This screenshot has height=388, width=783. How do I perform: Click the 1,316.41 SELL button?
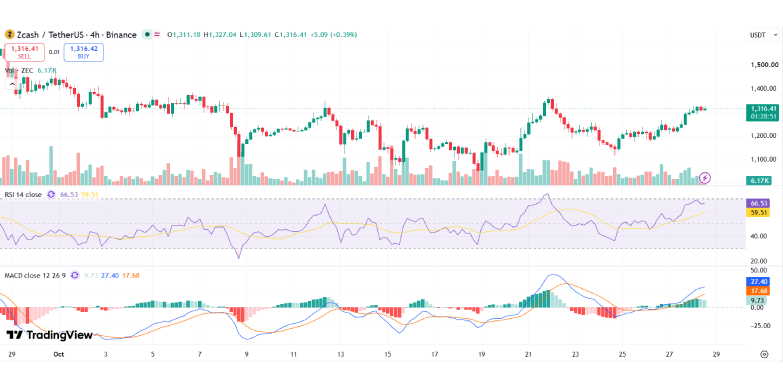[24, 52]
